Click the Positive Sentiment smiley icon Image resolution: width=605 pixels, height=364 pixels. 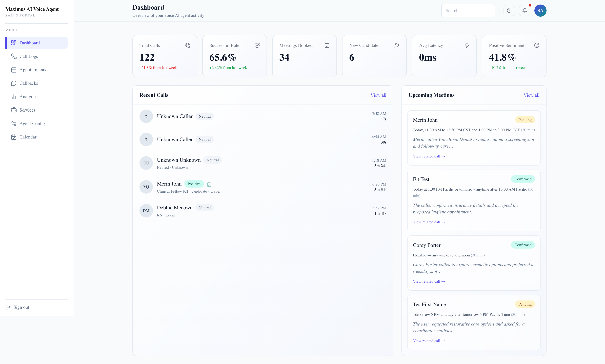[537, 45]
